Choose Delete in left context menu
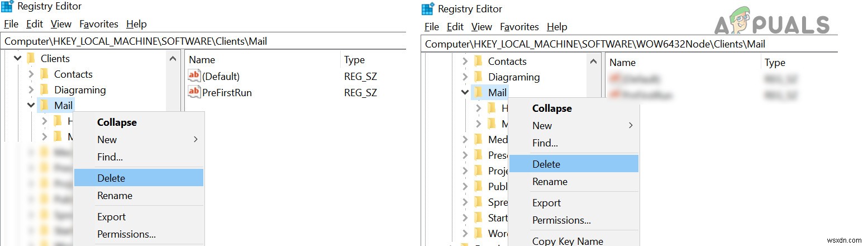The image size is (868, 246). point(139,178)
